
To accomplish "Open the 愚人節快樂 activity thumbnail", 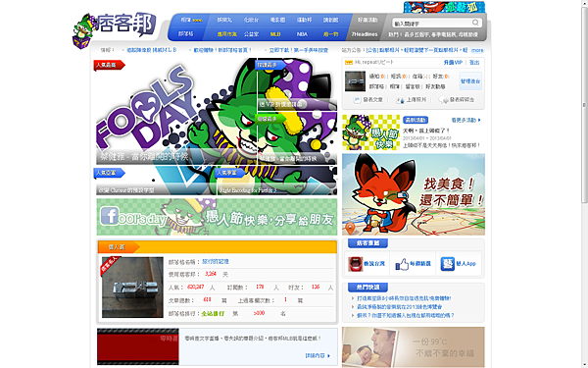I will tap(370, 132).
